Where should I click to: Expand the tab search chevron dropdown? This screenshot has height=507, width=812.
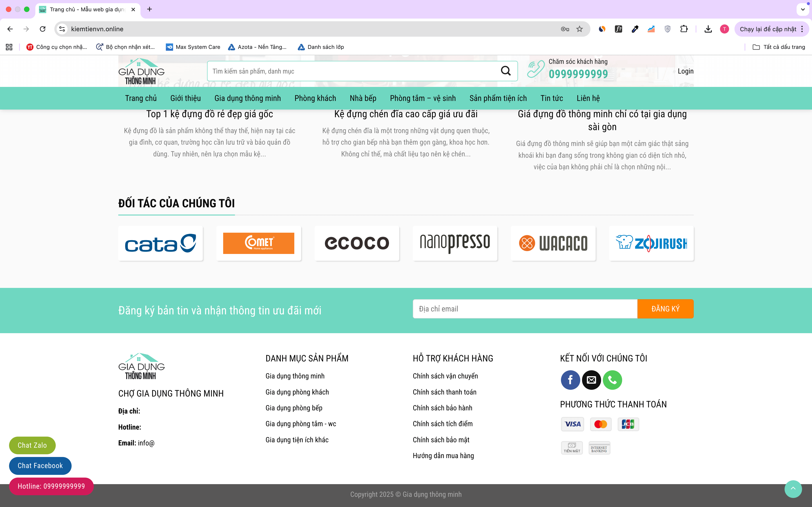pyautogui.click(x=803, y=9)
